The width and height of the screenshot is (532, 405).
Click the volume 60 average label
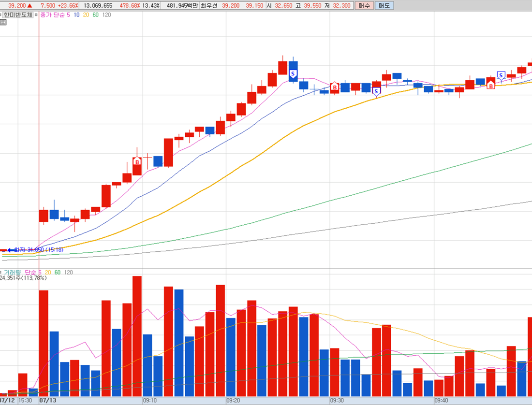(58, 273)
